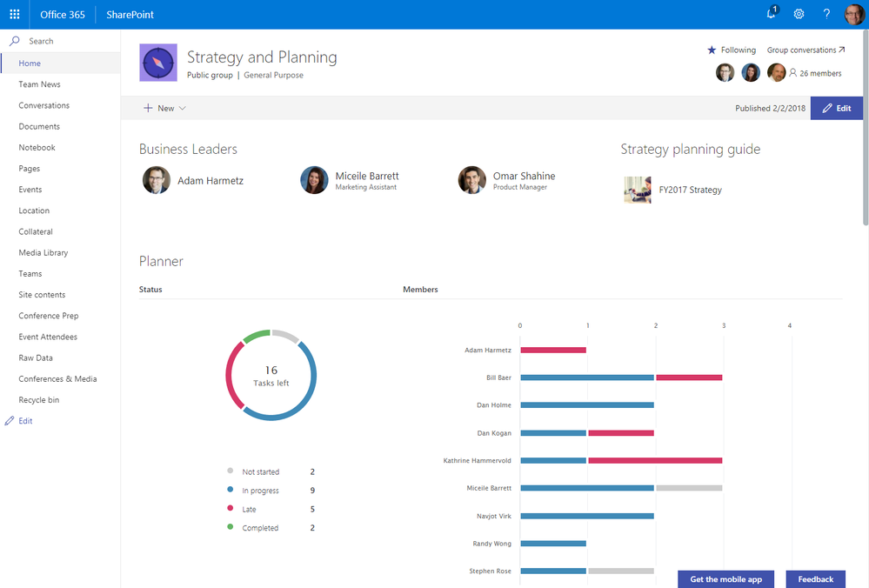Open Media Library in sidebar
Image resolution: width=869 pixels, height=588 pixels.
(43, 253)
